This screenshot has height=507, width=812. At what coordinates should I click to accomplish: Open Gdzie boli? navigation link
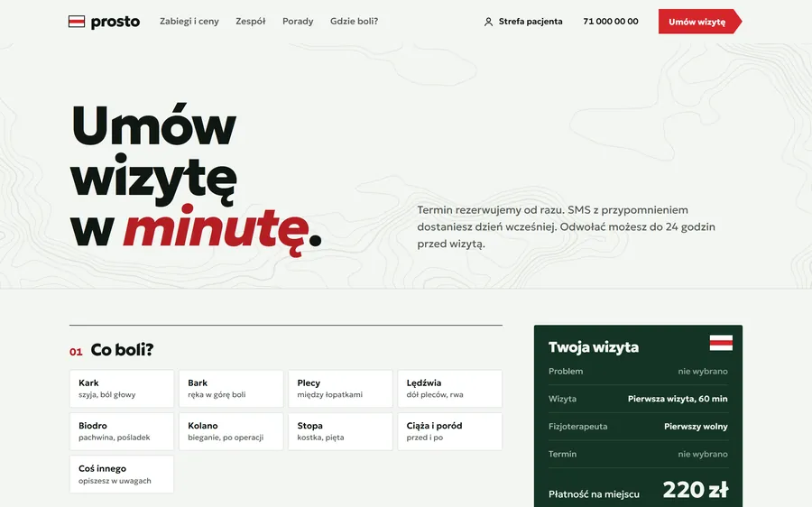[x=355, y=22]
